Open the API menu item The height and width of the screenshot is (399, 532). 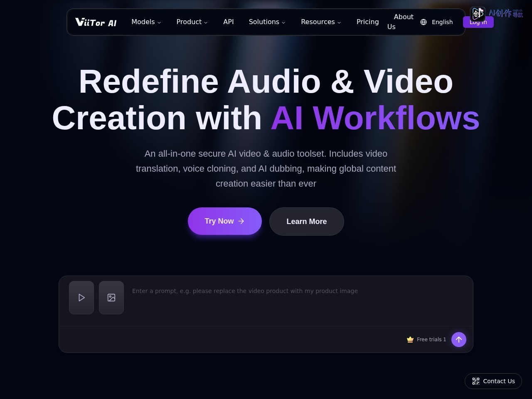[x=229, y=22]
